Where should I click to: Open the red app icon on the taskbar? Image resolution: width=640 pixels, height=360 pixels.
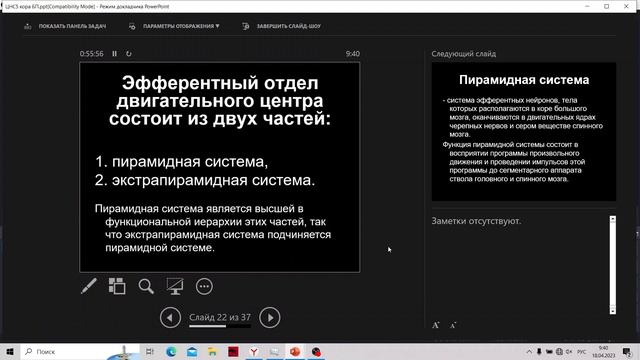coord(233,351)
